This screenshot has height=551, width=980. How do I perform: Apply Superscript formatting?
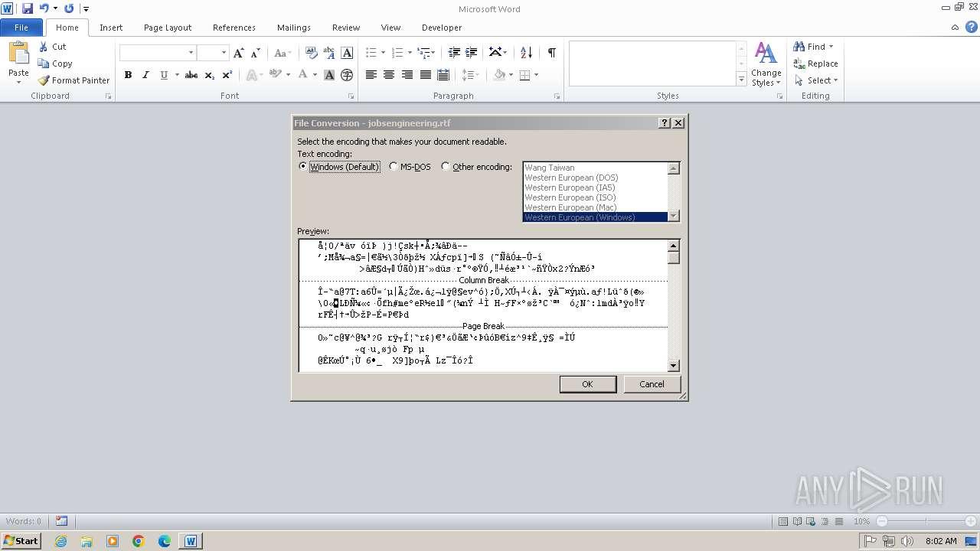tap(227, 75)
